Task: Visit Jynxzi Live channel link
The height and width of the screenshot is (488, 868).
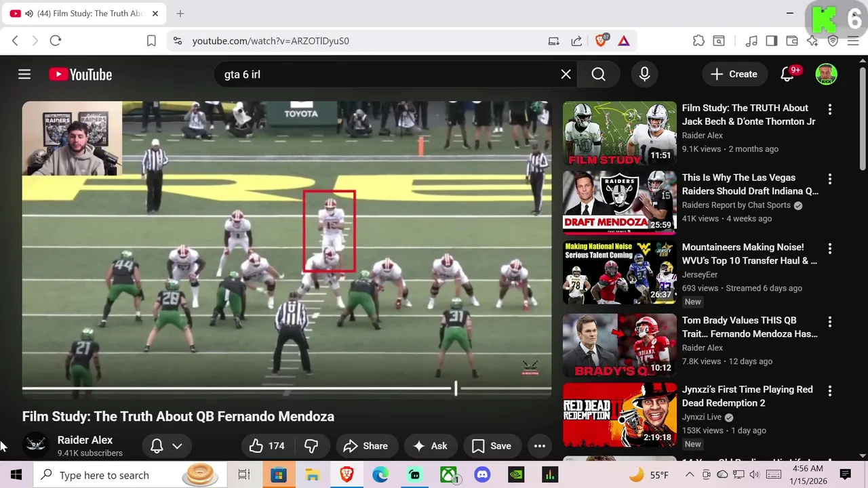Action: click(x=702, y=418)
